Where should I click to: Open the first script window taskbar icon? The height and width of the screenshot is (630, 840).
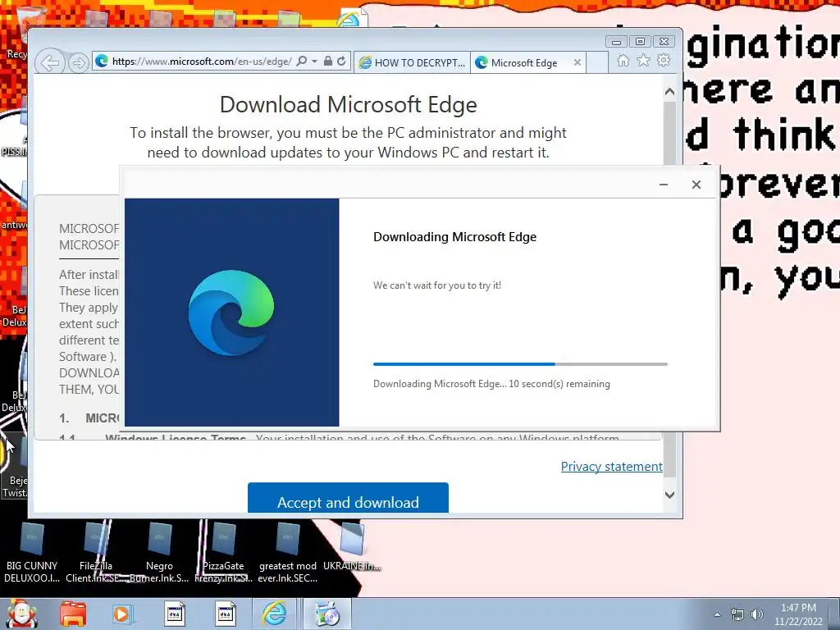coord(174,614)
